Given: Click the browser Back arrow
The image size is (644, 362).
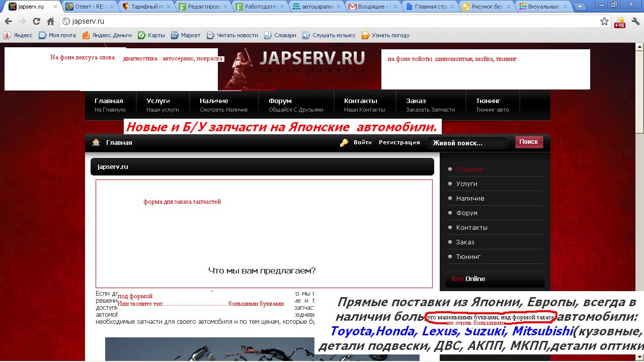Looking at the screenshot, I should point(8,22).
